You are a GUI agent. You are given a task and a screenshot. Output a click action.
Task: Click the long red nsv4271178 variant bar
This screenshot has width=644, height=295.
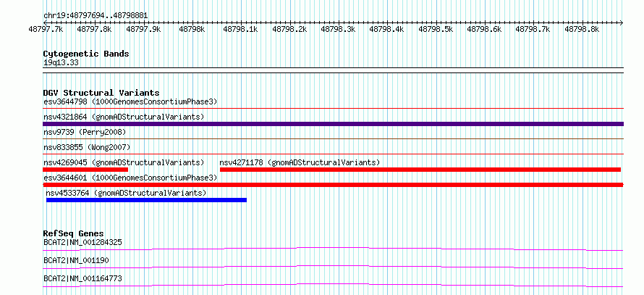(420, 170)
